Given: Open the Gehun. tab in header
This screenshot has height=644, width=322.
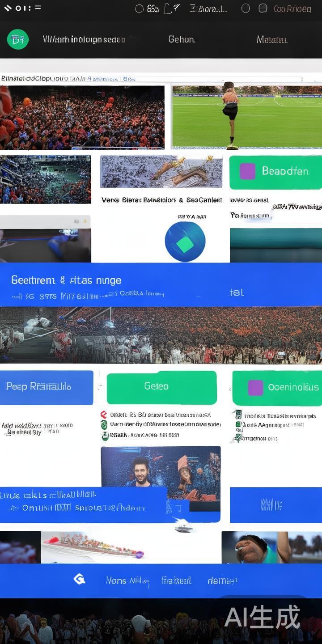Looking at the screenshot, I should [182, 39].
